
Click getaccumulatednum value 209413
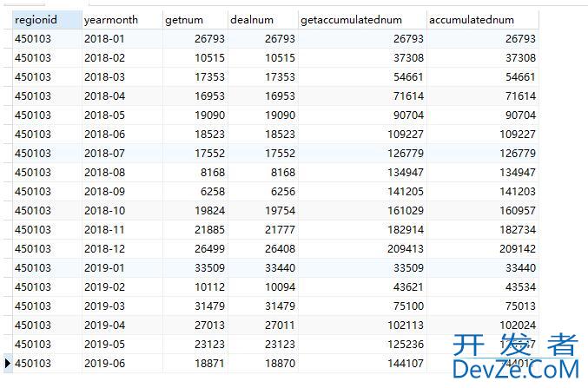(x=362, y=249)
